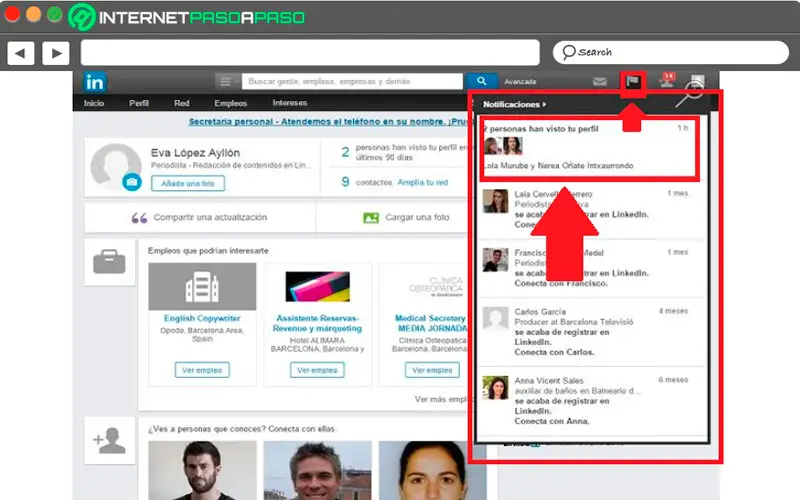Click Ver empleo under English Copywriter

[x=202, y=370]
